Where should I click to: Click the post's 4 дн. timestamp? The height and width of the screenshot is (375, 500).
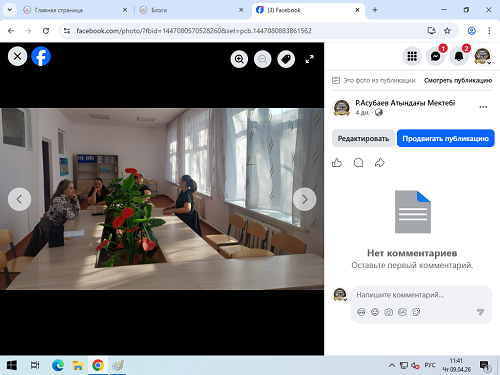tap(363, 113)
